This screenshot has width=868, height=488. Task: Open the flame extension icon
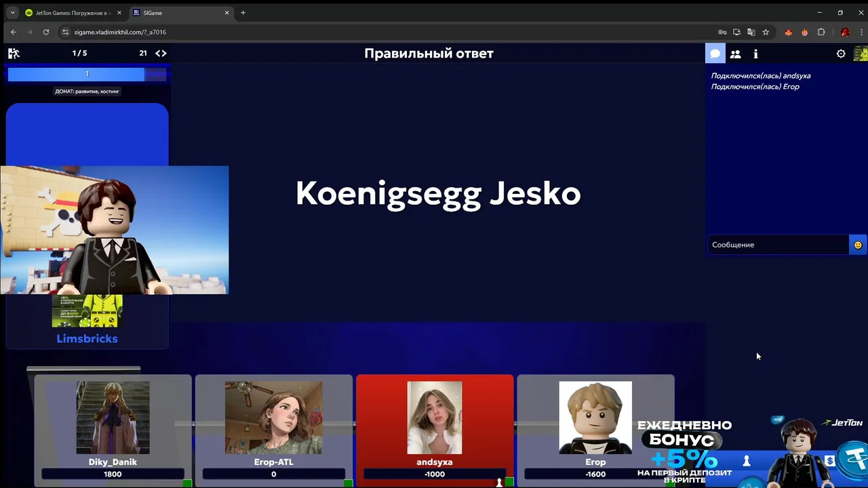point(805,32)
